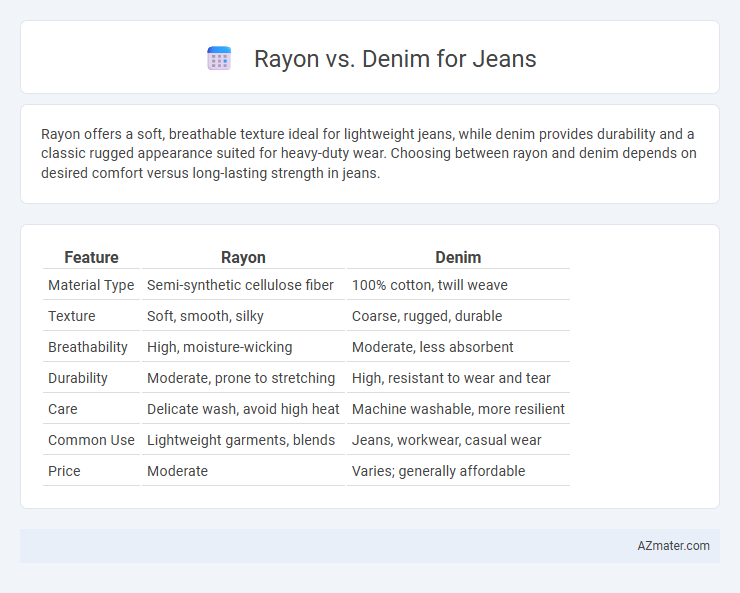Click the 'High, resistant to wear and tear' cell
The height and width of the screenshot is (593, 740).
[x=458, y=378]
